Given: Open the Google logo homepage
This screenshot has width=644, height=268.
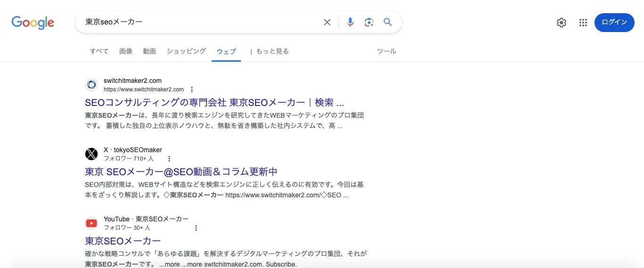Looking at the screenshot, I should pyautogui.click(x=33, y=22).
